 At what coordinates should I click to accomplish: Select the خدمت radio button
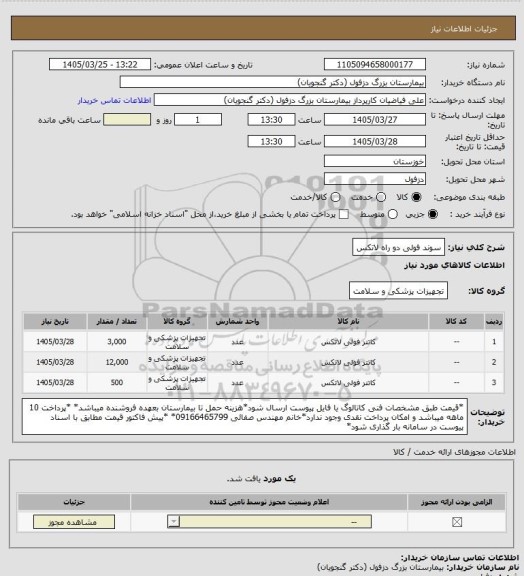381,197
